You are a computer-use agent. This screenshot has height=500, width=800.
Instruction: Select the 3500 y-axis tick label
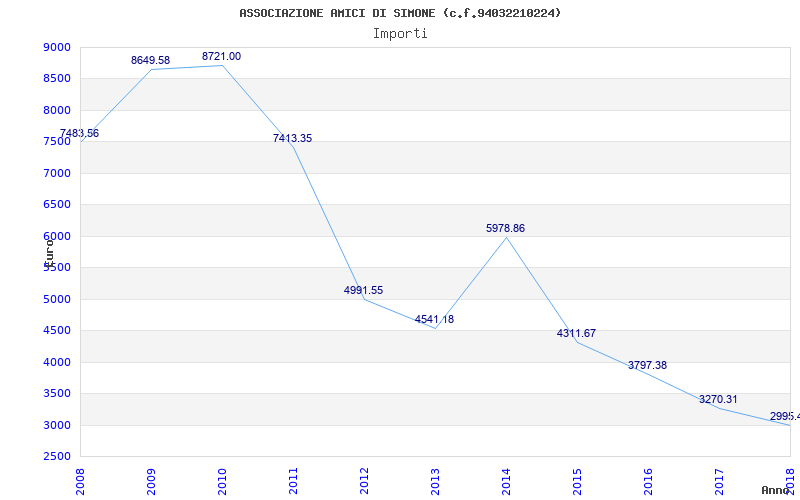57,393
